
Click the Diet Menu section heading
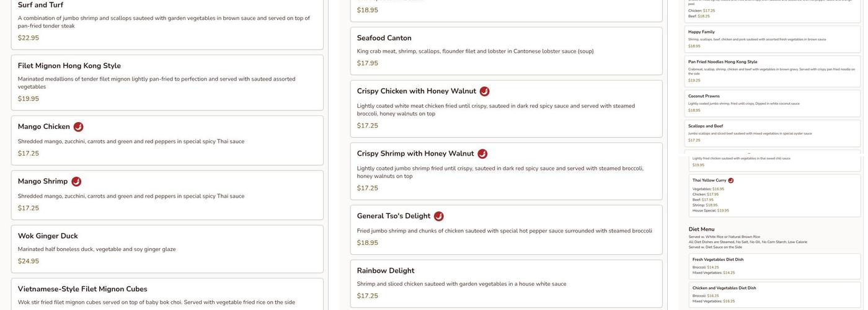click(701, 229)
